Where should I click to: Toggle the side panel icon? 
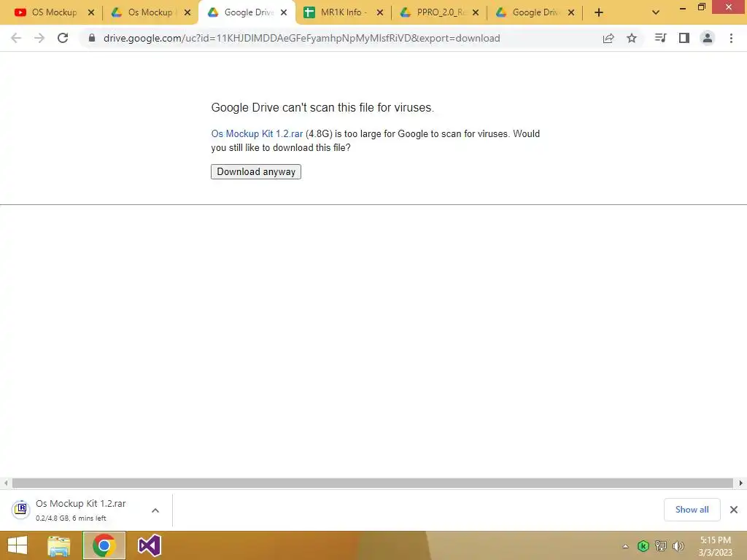[684, 38]
